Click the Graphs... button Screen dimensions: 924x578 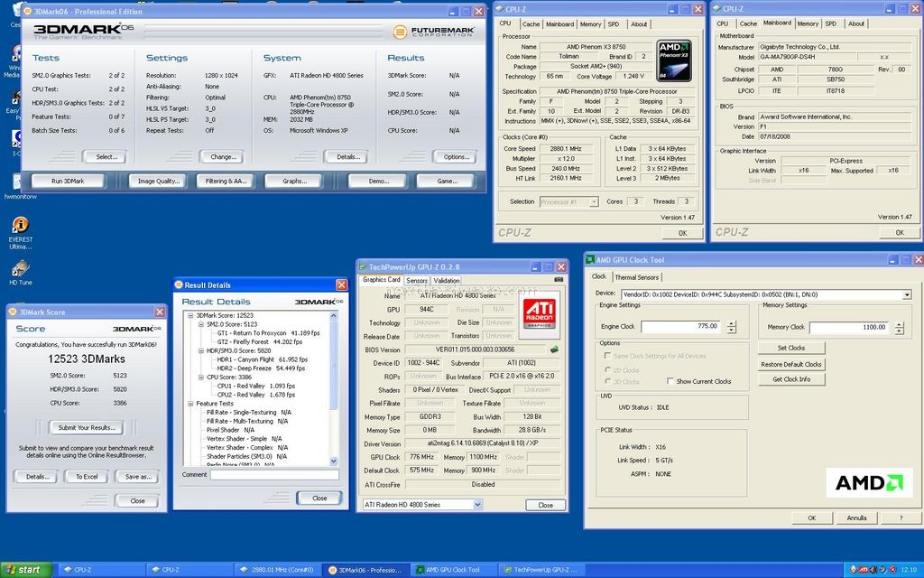pyautogui.click(x=294, y=181)
